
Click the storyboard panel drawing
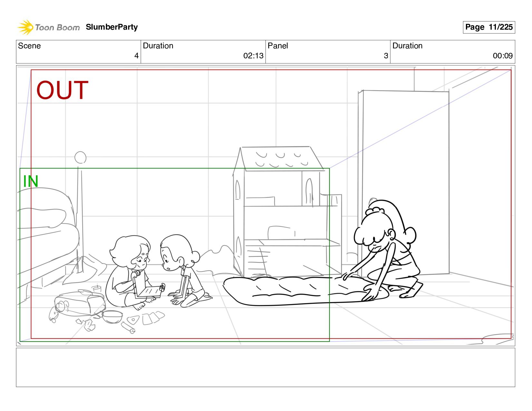click(x=266, y=206)
